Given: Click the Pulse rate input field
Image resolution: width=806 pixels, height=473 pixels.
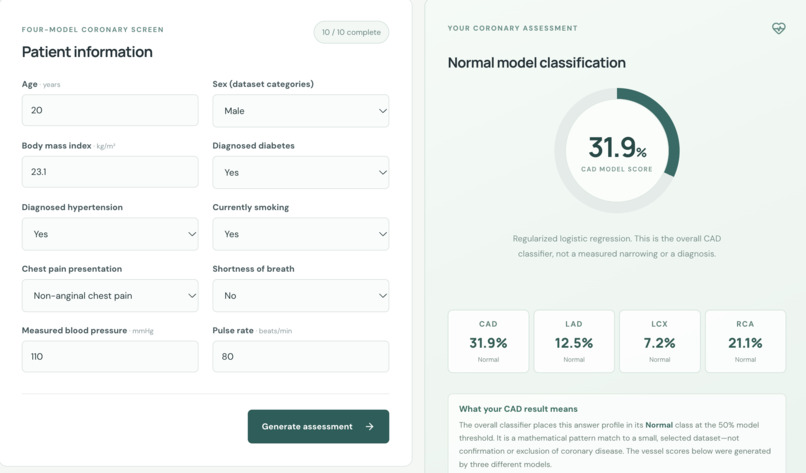Looking at the screenshot, I should 301,356.
